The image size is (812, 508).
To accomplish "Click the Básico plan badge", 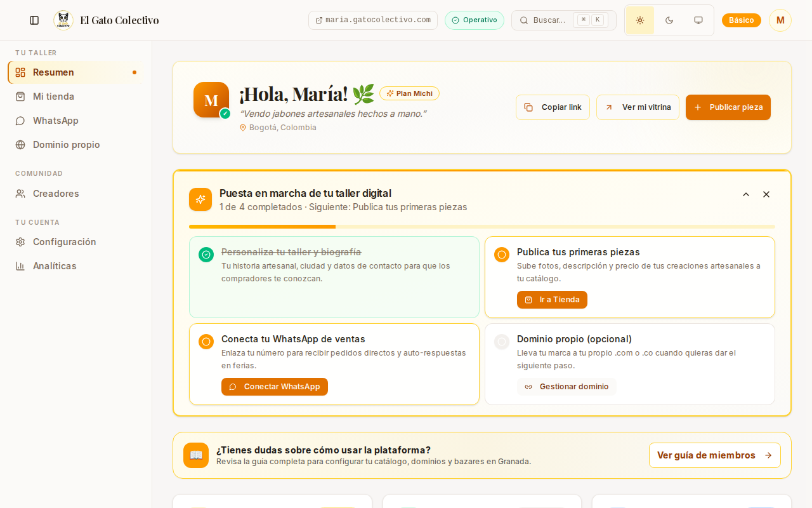I will 742,20.
